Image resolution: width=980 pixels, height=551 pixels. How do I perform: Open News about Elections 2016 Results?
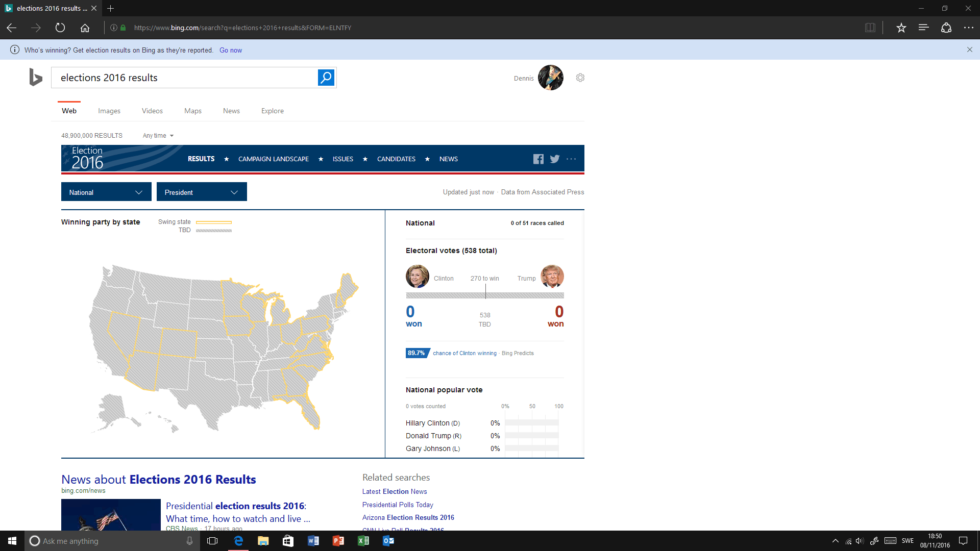158,480
